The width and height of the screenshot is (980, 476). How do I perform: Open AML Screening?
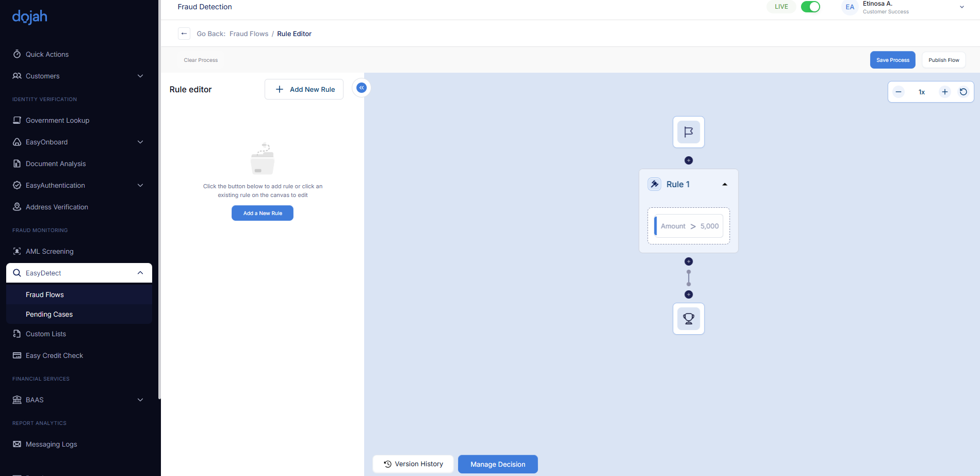tap(50, 251)
